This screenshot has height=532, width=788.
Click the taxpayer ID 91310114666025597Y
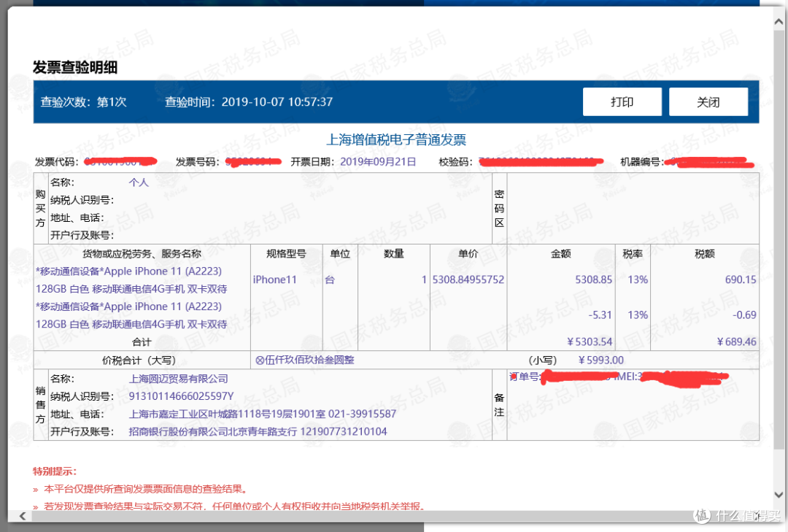coord(182,396)
